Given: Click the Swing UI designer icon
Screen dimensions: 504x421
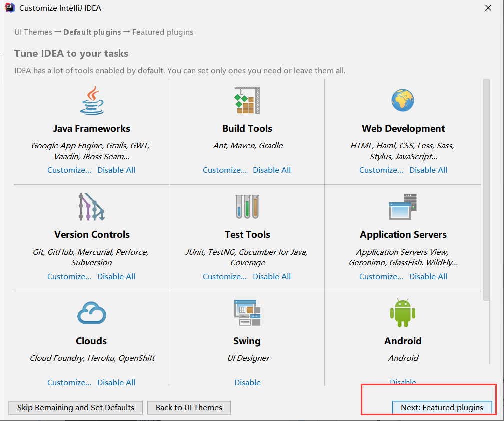Looking at the screenshot, I should (247, 313).
